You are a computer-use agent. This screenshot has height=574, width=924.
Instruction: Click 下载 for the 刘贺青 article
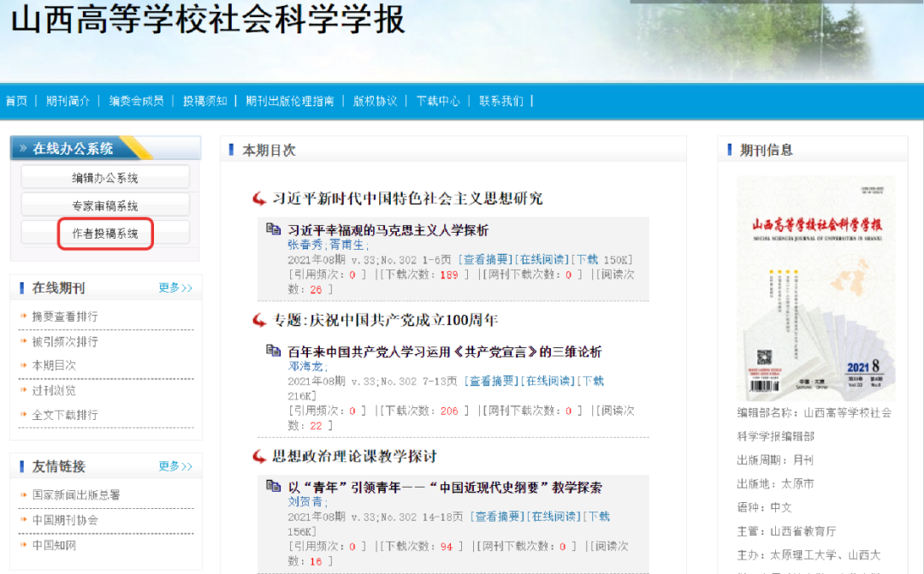click(599, 516)
